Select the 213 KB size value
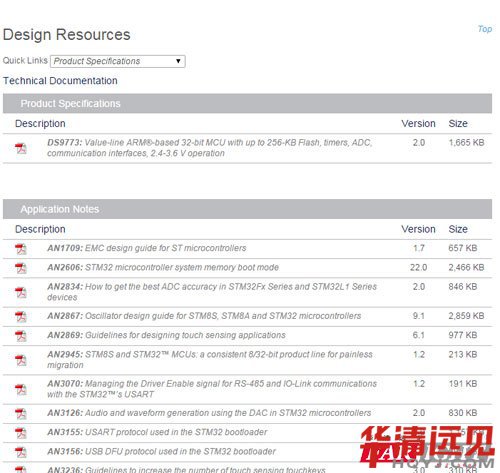This screenshot has width=500, height=473. 463,354
